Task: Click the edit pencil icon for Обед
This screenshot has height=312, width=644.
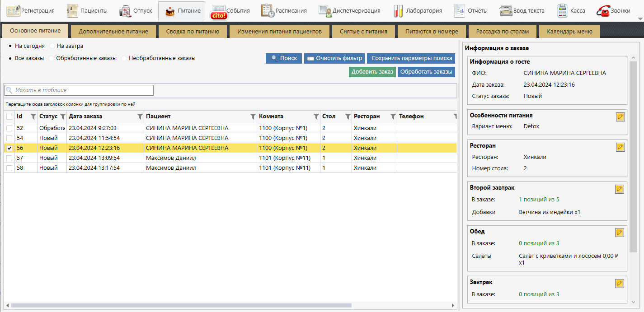Action: 620,233
